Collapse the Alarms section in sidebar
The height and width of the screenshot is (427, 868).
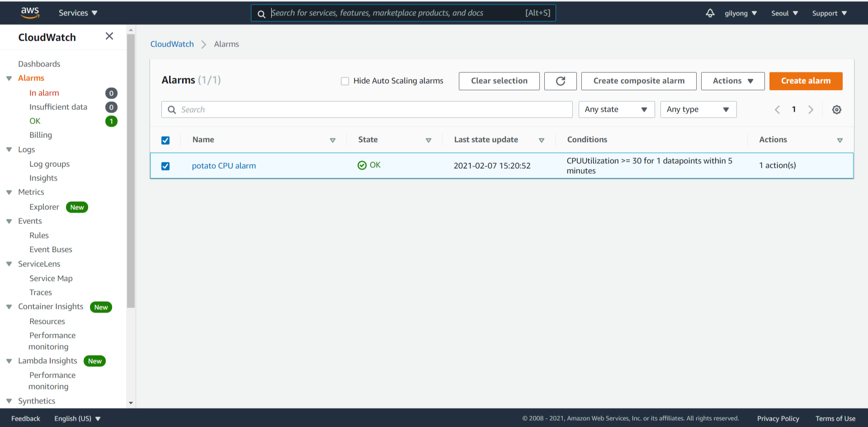pyautogui.click(x=9, y=78)
